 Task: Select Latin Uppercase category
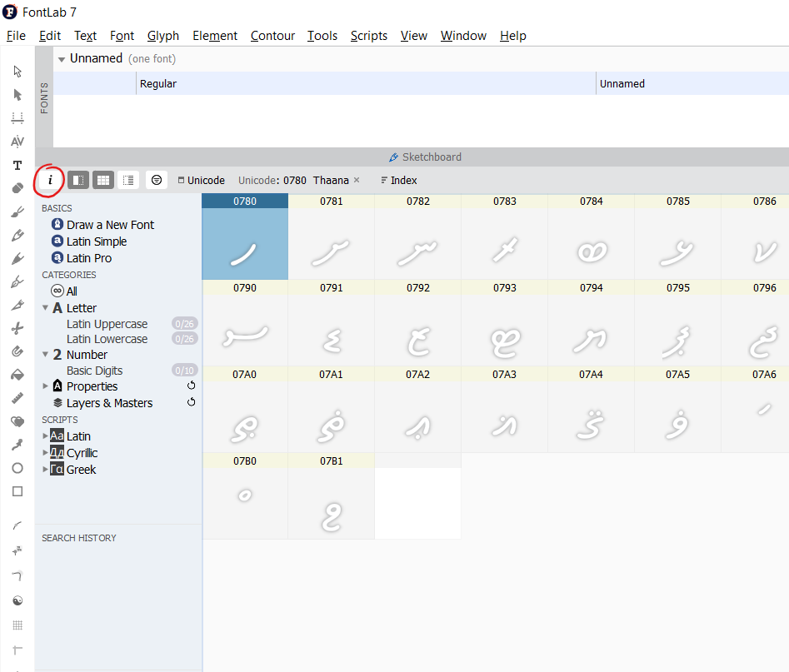point(107,324)
